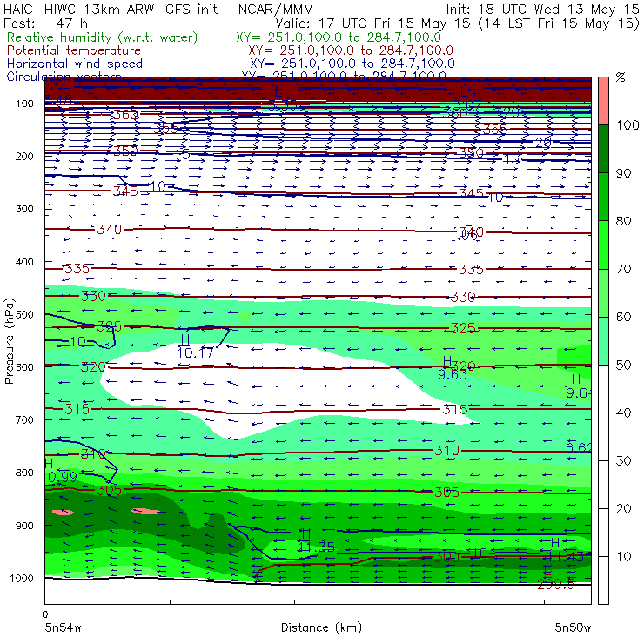Image resolution: width=644 pixels, height=644 pixels.
Task: Click the '100' label on the colorbar
Action: click(627, 124)
